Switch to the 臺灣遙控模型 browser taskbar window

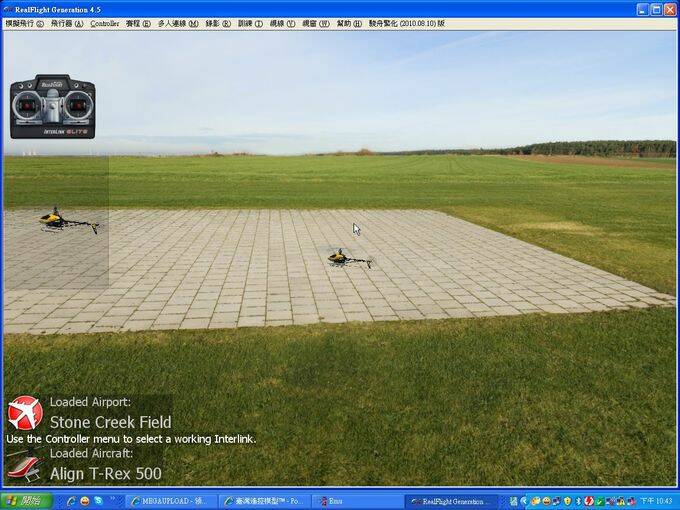pos(264,501)
